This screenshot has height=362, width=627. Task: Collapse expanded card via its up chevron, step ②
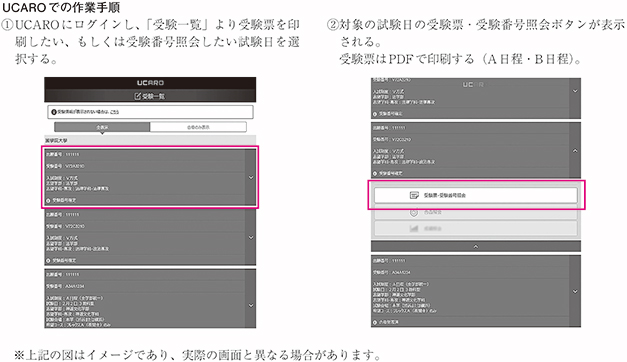(575, 151)
